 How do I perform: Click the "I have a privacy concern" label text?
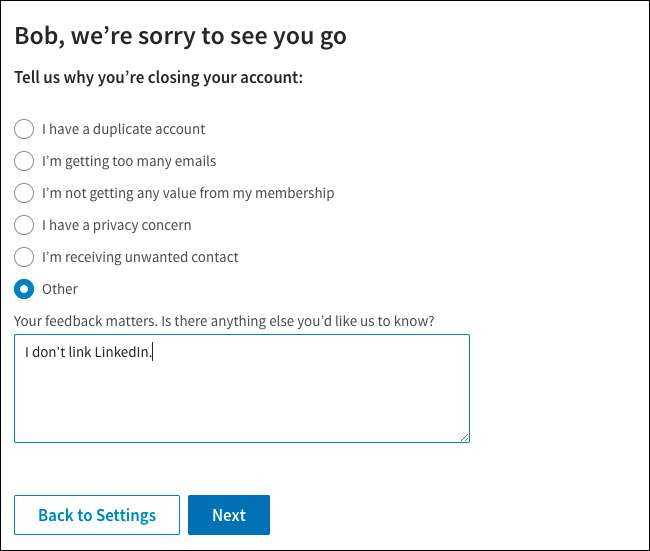tap(116, 225)
